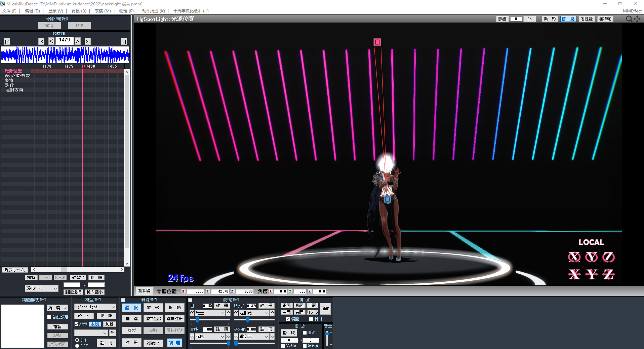Click the red local X axis icon in viewport
Screen dimensions: 644x349
click(x=574, y=274)
